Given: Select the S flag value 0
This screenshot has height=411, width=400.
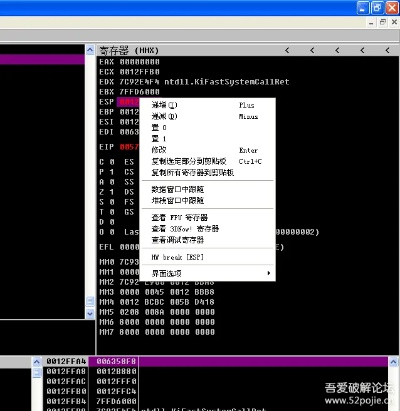Looking at the screenshot, I should 112,202.
